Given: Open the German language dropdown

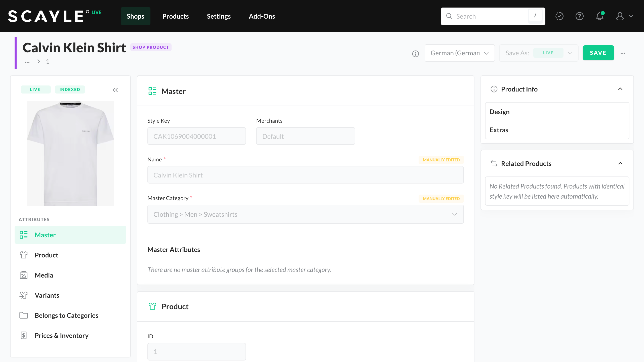Looking at the screenshot, I should point(460,53).
